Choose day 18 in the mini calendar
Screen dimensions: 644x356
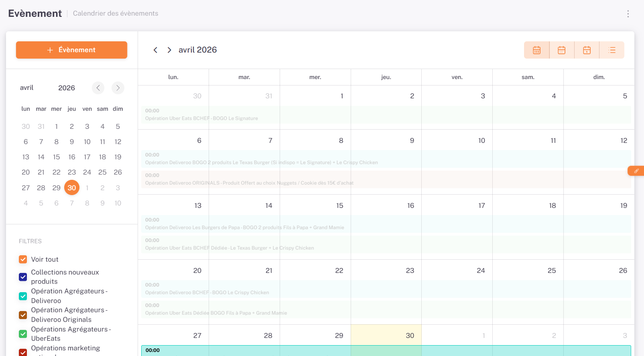point(102,157)
